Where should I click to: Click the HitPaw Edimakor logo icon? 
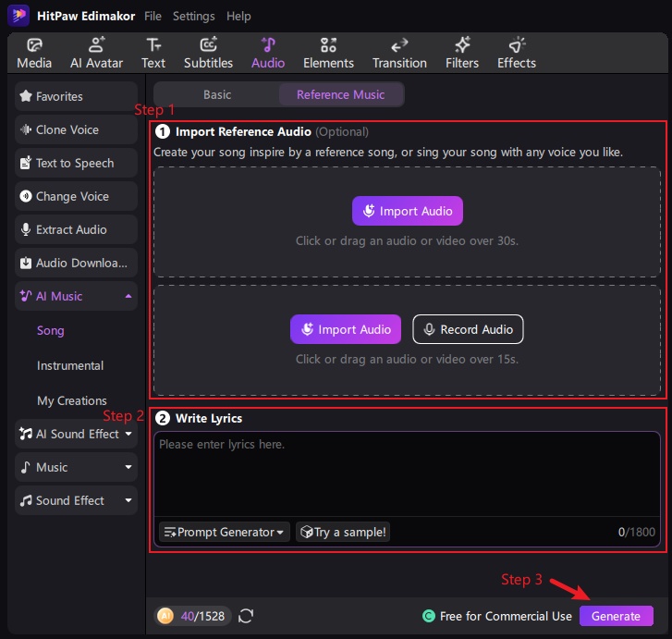pyautogui.click(x=18, y=16)
